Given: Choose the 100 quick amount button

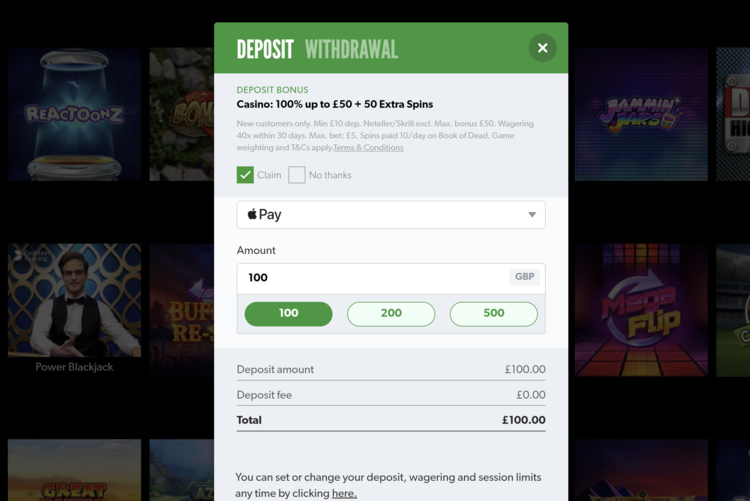Looking at the screenshot, I should [x=288, y=314].
